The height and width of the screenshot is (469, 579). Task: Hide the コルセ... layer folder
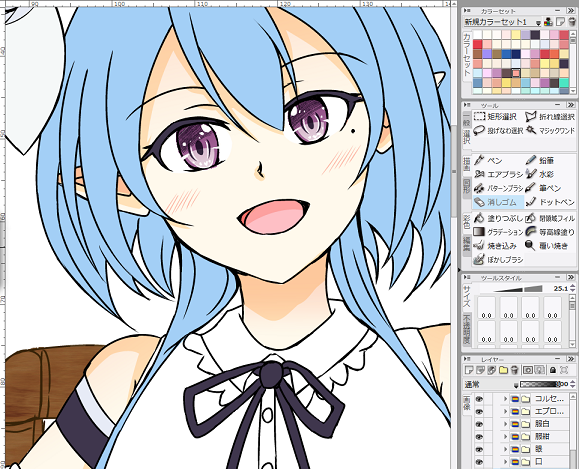(x=479, y=399)
